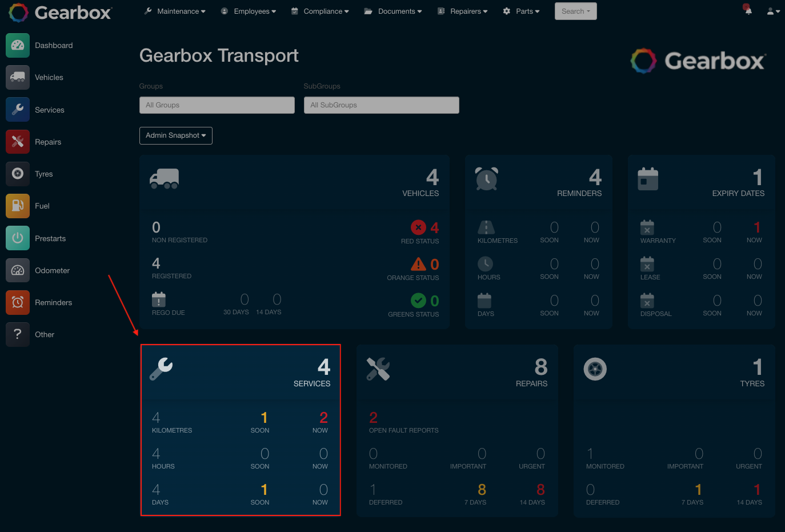This screenshot has height=532, width=785.
Task: Go to Vehicles in the sidebar
Action: click(49, 78)
